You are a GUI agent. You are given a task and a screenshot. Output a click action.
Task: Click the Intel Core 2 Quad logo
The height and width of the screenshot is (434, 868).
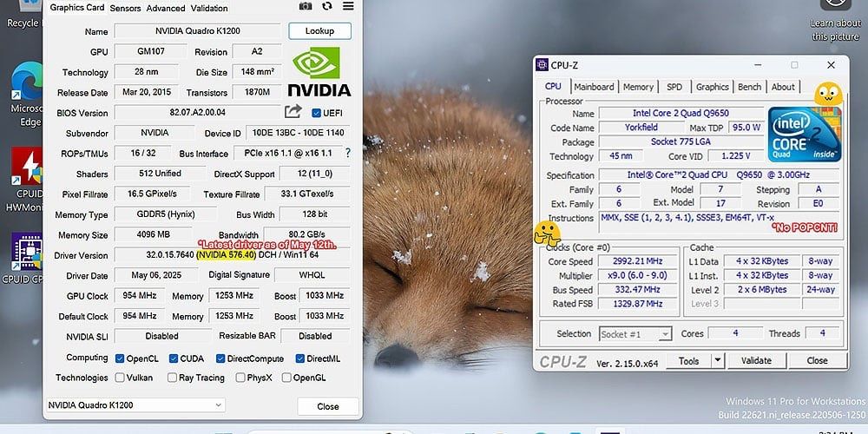pyautogui.click(x=805, y=135)
